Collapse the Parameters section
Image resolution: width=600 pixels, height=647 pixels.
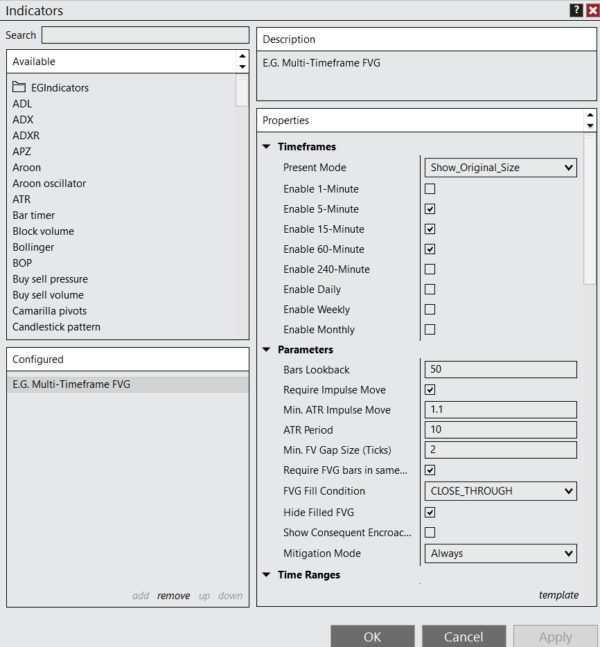266,350
